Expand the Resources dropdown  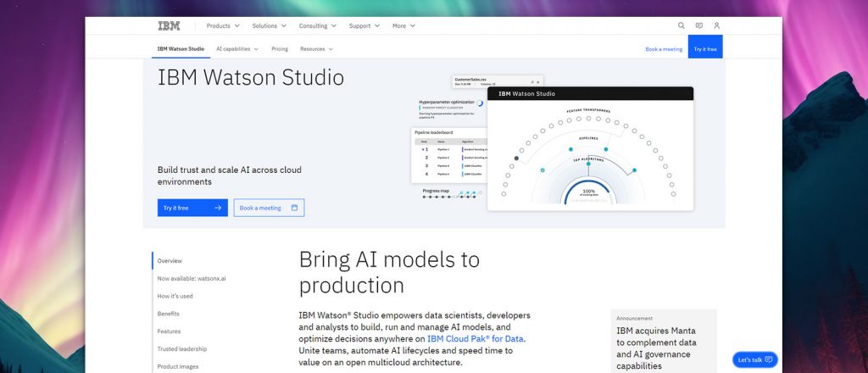(x=317, y=48)
